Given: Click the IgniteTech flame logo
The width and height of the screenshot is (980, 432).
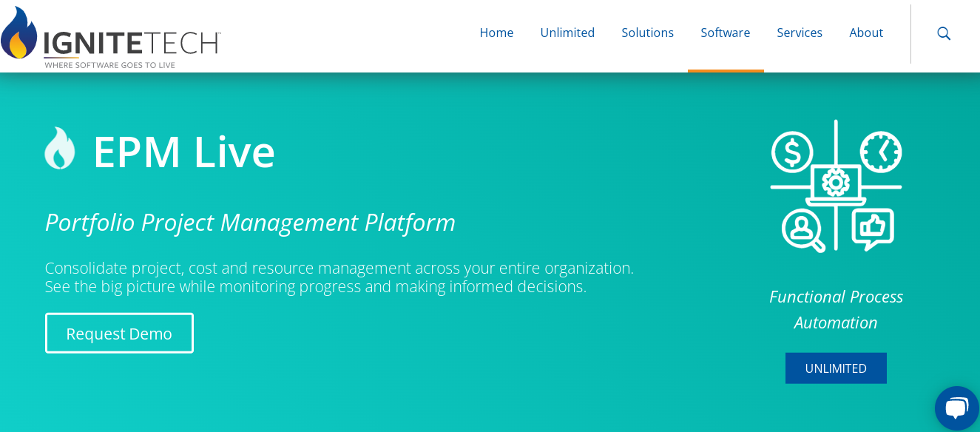Looking at the screenshot, I should [x=19, y=33].
